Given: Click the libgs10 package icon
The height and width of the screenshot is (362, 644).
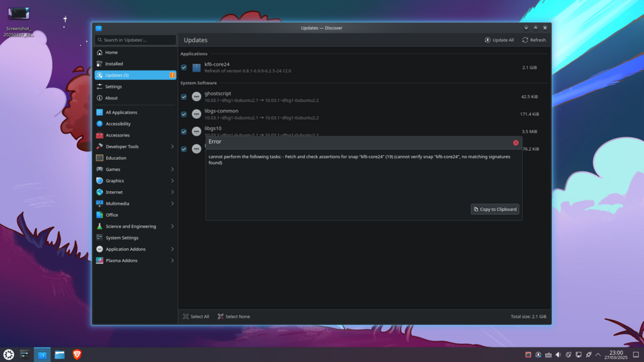Looking at the screenshot, I should coord(196,131).
